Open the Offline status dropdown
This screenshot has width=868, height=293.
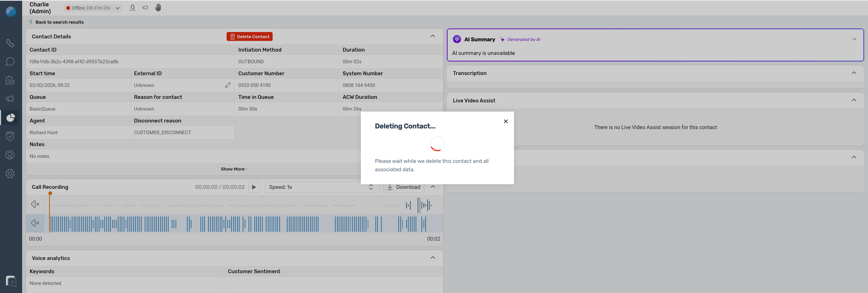[93, 8]
